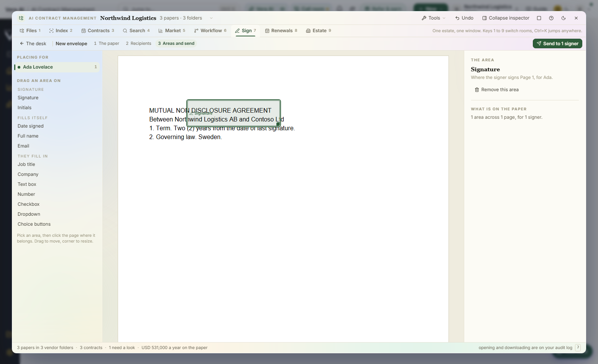Open the Tools dropdown menu

(x=434, y=18)
